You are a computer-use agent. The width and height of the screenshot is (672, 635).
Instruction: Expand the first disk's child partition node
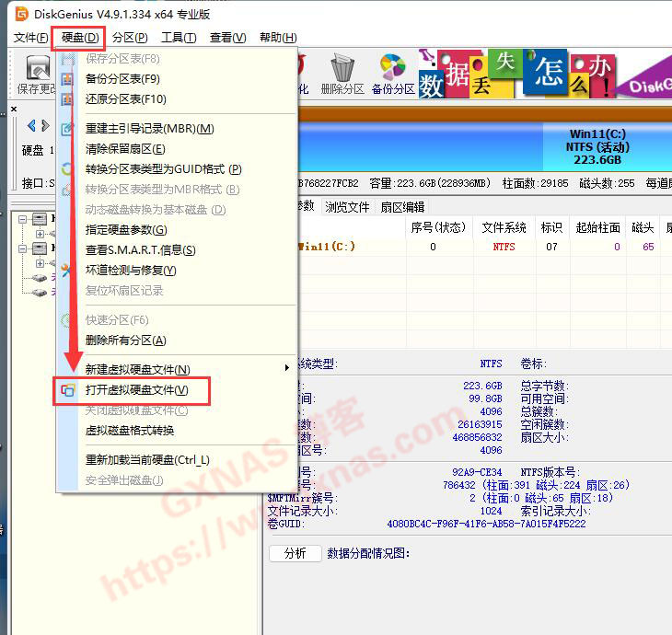pos(40,234)
